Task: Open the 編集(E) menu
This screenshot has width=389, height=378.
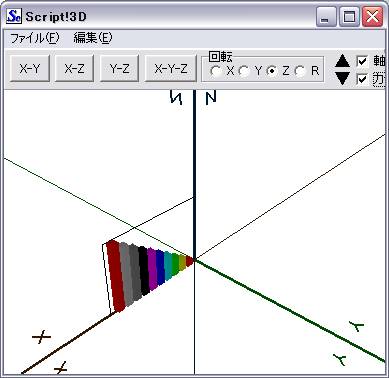Action: coord(93,38)
